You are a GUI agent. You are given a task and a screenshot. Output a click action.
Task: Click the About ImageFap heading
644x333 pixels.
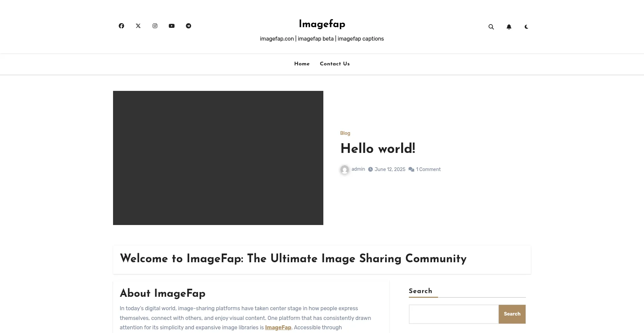click(x=163, y=293)
